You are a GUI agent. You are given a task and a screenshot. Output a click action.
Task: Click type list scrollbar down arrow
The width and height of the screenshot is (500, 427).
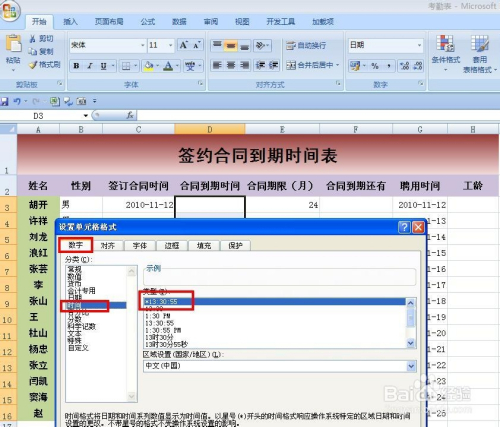(411, 343)
